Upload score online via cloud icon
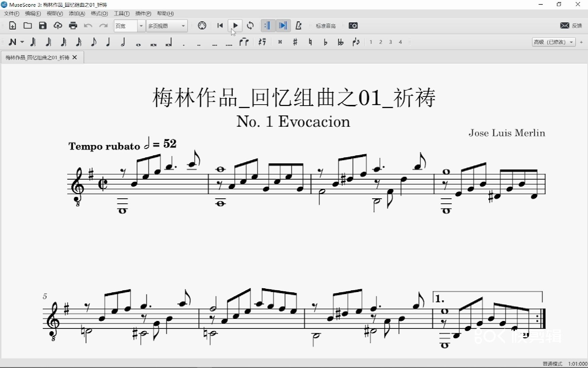 click(x=58, y=26)
